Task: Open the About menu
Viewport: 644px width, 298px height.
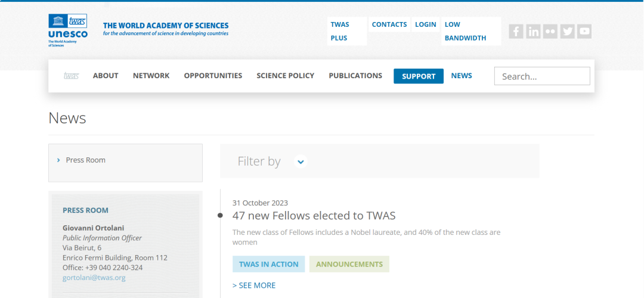Action: click(106, 76)
